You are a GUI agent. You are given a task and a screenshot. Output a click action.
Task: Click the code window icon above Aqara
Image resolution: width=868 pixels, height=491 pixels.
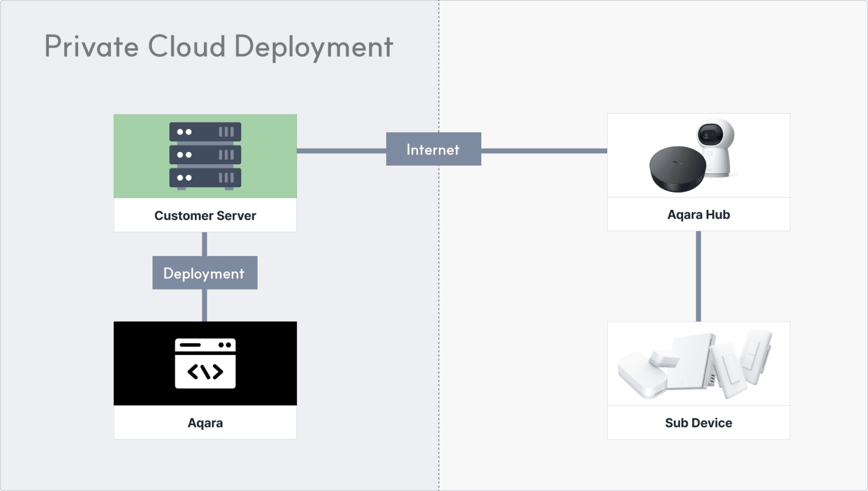(x=205, y=364)
